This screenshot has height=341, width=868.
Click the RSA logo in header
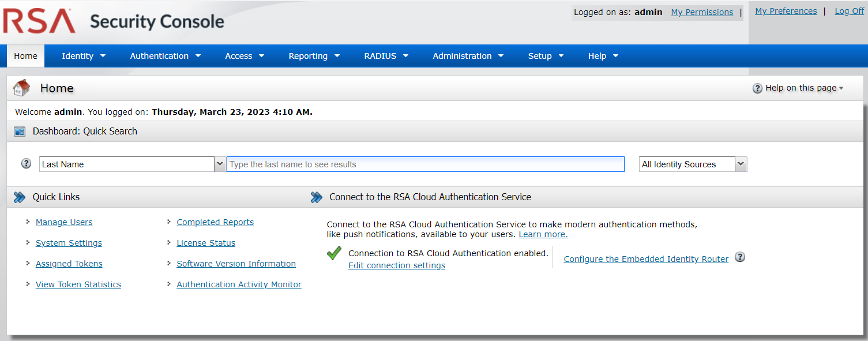(39, 22)
